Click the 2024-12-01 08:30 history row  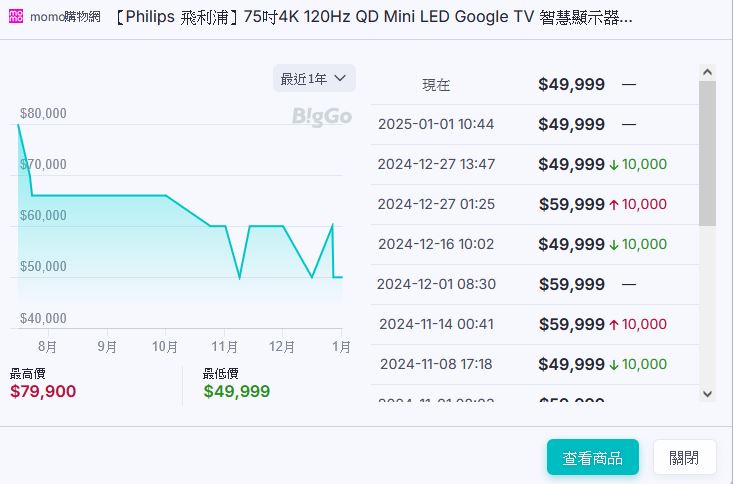[x=534, y=284]
